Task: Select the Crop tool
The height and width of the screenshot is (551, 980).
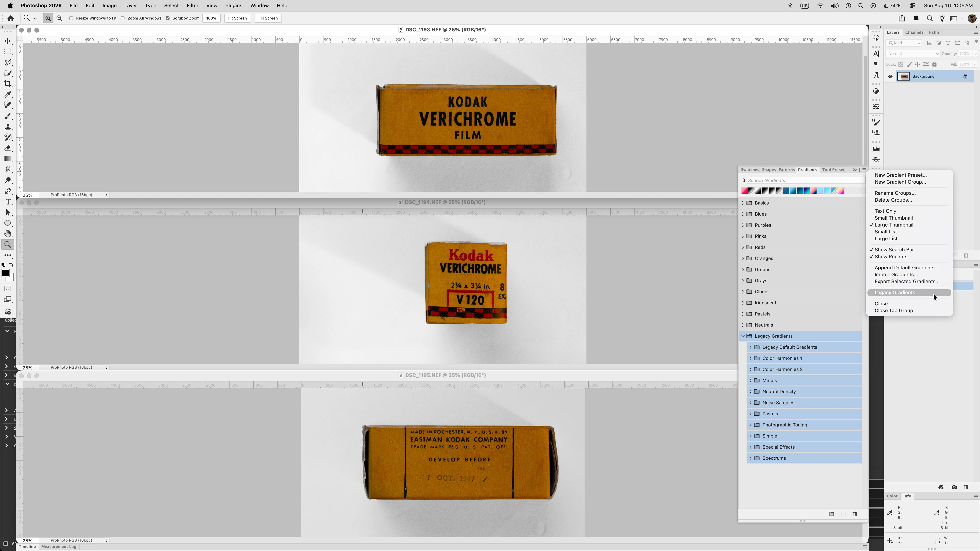Action: (8, 84)
